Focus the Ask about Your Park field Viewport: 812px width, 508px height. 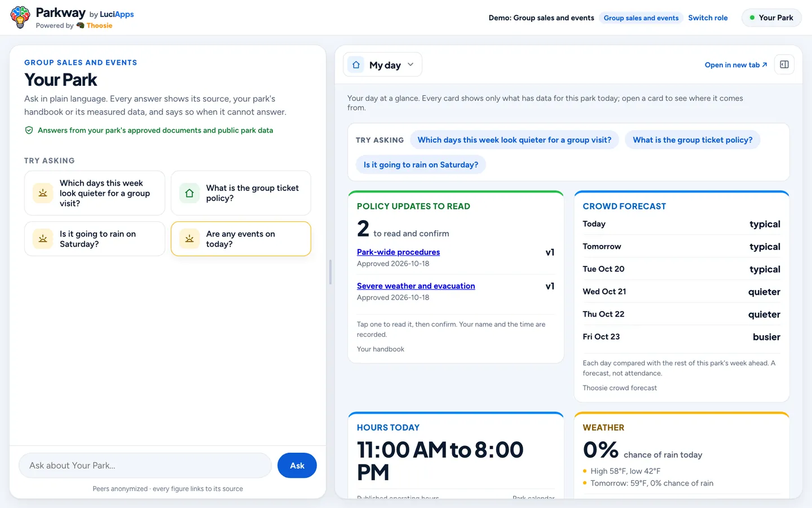click(x=145, y=466)
